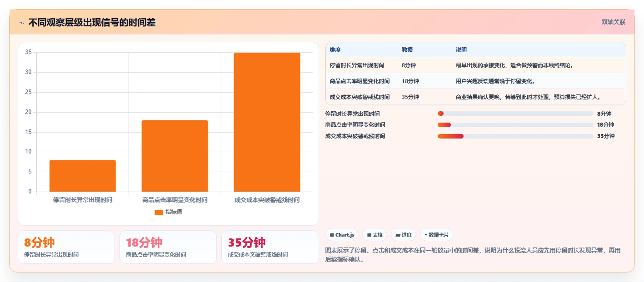Click the y-axis value 35
Screen dimensions: 644x282
[x=28, y=52]
